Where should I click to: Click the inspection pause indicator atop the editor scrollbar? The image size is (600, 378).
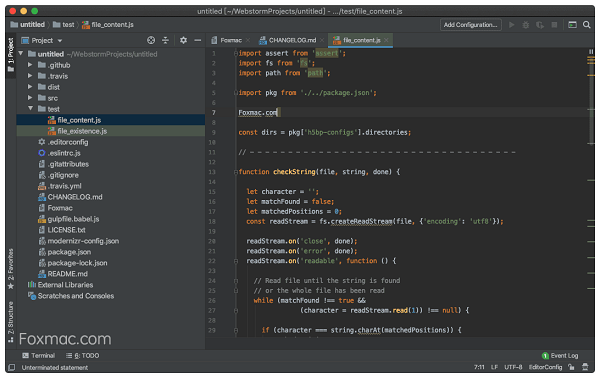pyautogui.click(x=591, y=52)
